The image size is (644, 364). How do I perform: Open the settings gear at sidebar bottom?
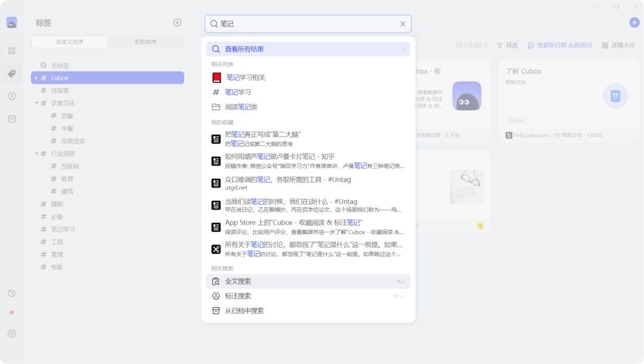coord(11,334)
